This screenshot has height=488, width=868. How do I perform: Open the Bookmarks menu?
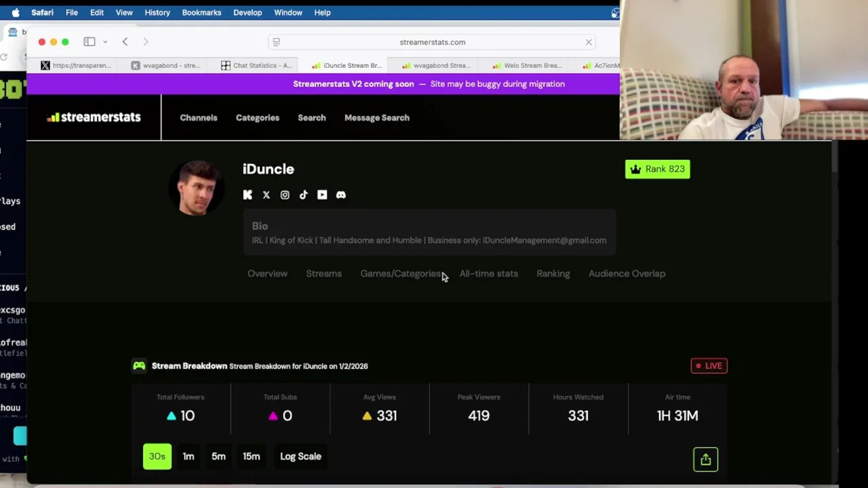(x=201, y=12)
